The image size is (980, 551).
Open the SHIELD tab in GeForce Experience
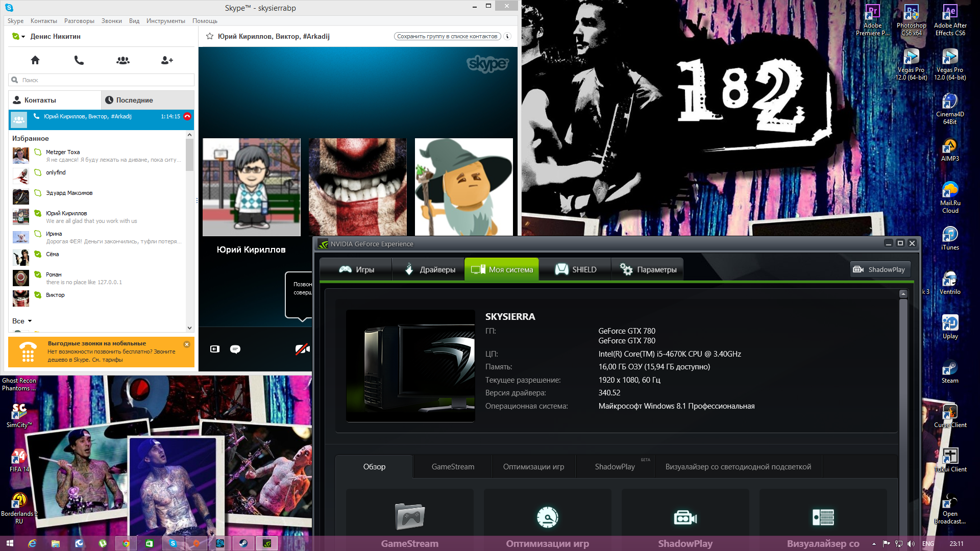coord(575,269)
